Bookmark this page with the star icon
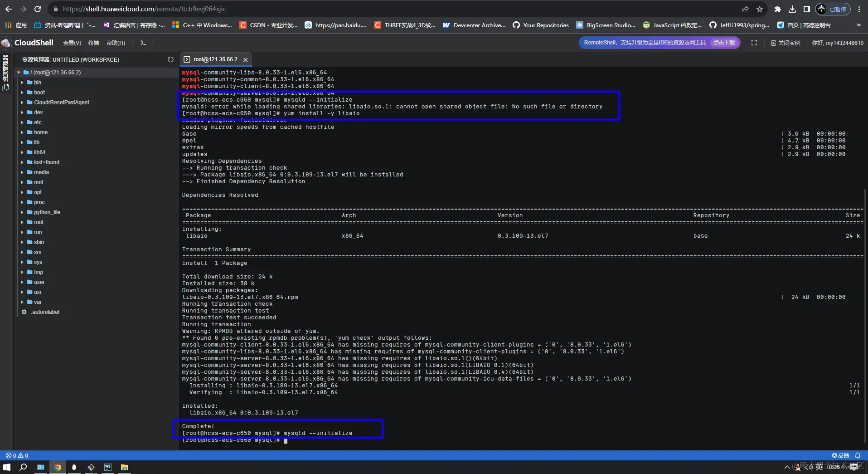This screenshot has width=868, height=474. [760, 9]
